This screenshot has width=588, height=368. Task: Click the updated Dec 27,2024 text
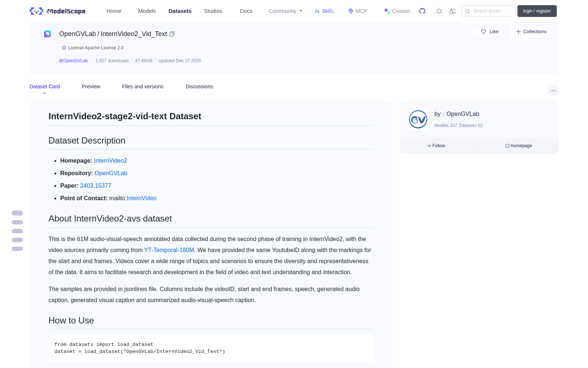[180, 61]
